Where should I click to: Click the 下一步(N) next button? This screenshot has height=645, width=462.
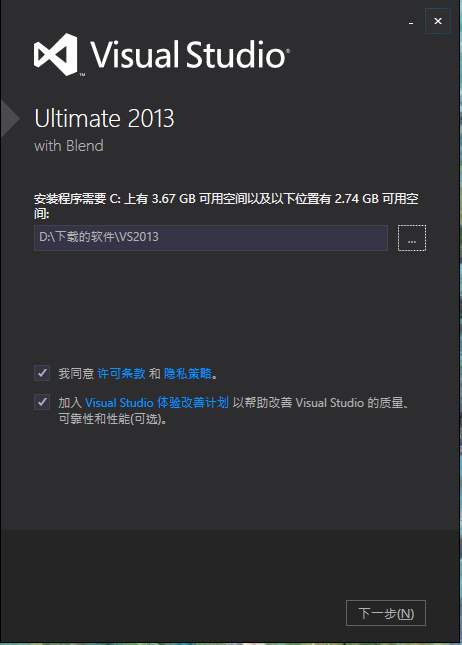point(386,613)
